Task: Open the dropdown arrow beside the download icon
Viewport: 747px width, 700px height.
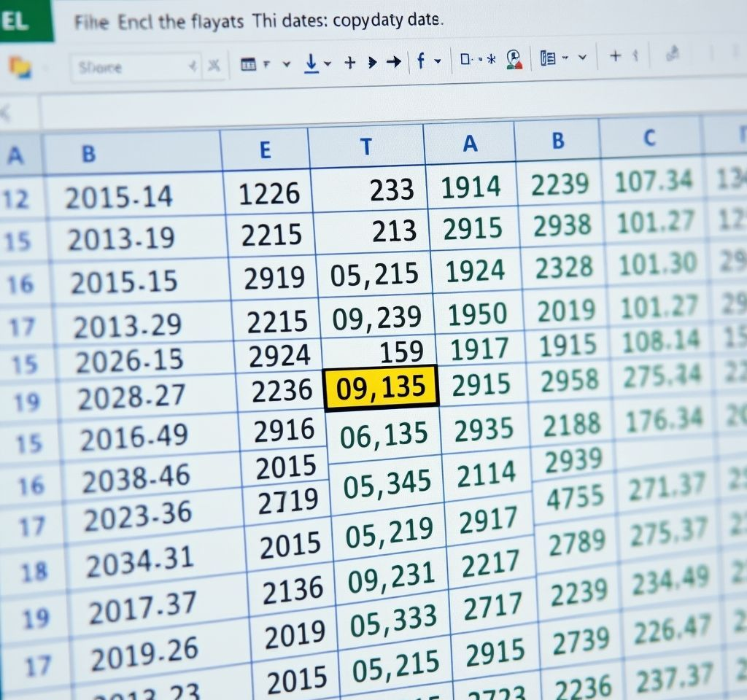Action: tap(328, 63)
